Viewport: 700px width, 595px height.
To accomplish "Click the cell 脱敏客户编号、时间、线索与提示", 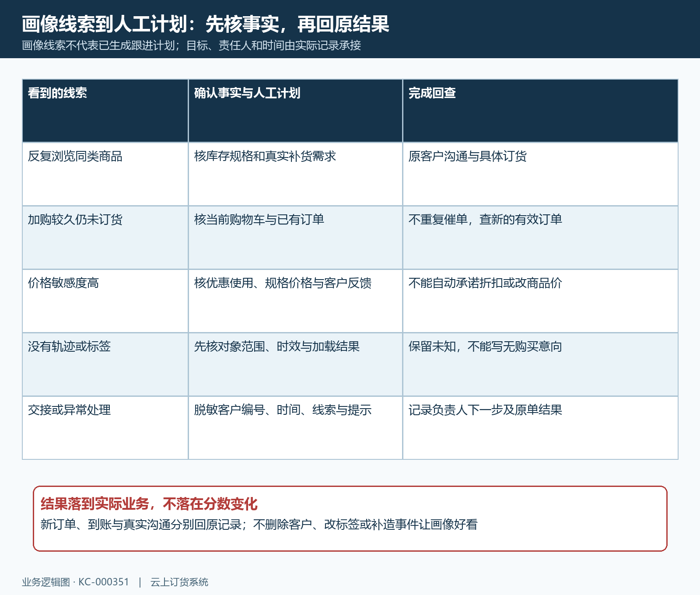I will coord(295,428).
